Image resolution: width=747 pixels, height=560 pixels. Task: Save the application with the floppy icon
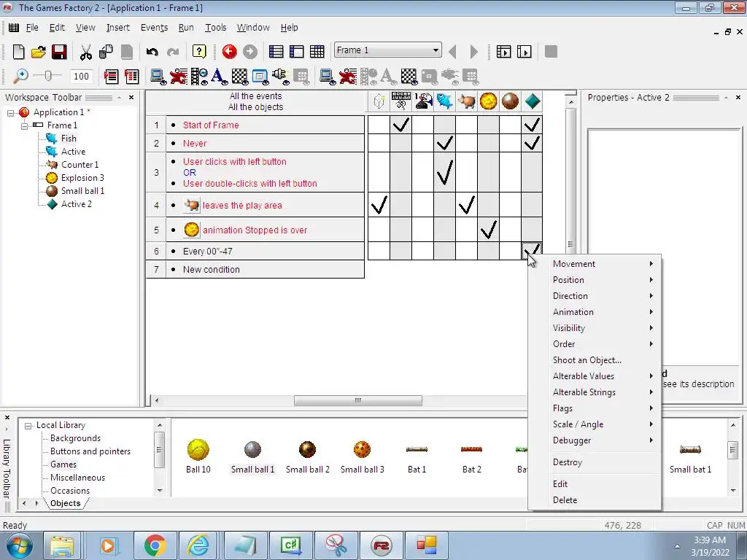click(59, 52)
